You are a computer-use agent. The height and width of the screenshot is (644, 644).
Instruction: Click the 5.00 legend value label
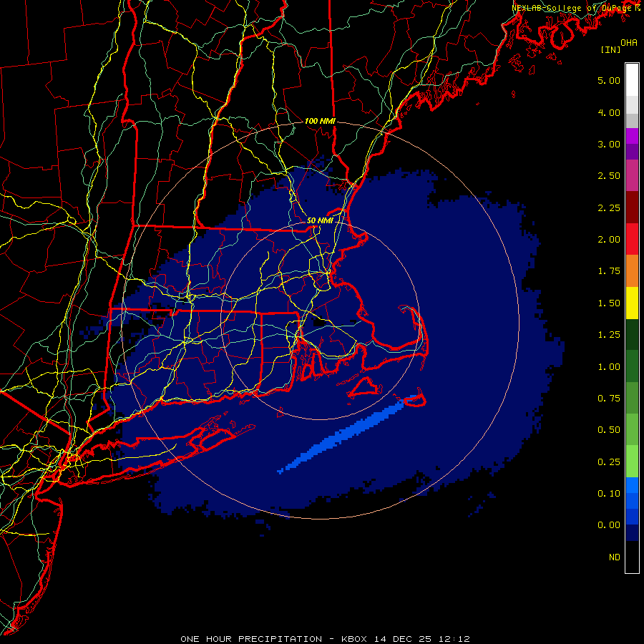click(609, 80)
